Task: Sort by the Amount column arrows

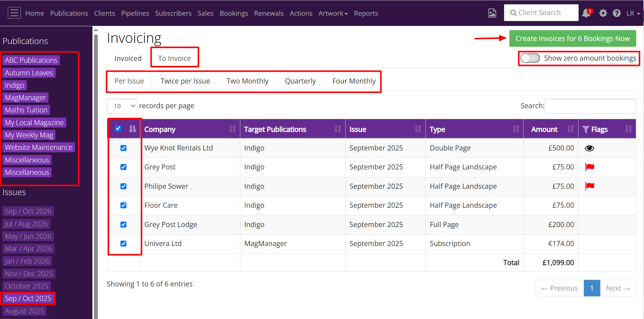Action: click(571, 129)
